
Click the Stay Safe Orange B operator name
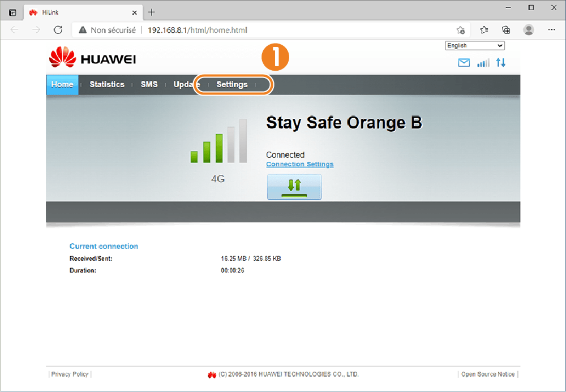(344, 123)
